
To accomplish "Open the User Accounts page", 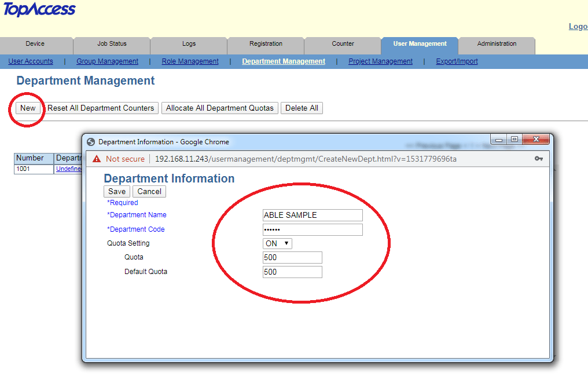I will (30, 61).
